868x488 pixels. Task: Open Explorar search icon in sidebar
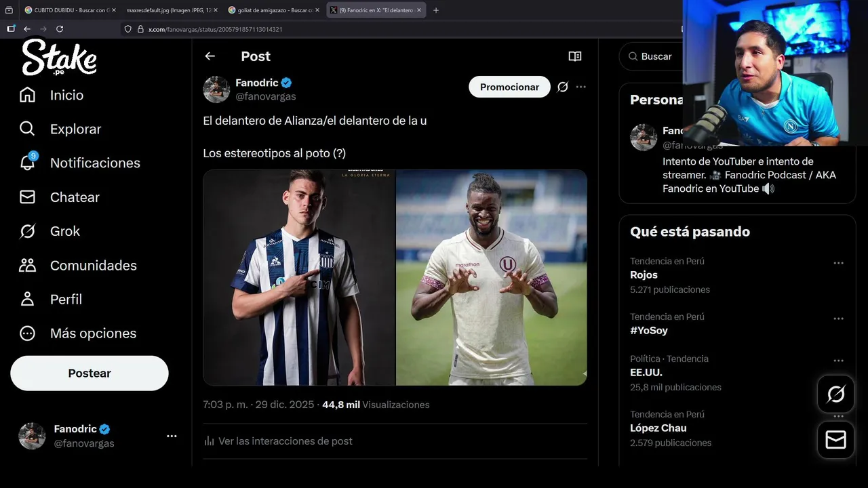click(27, 129)
